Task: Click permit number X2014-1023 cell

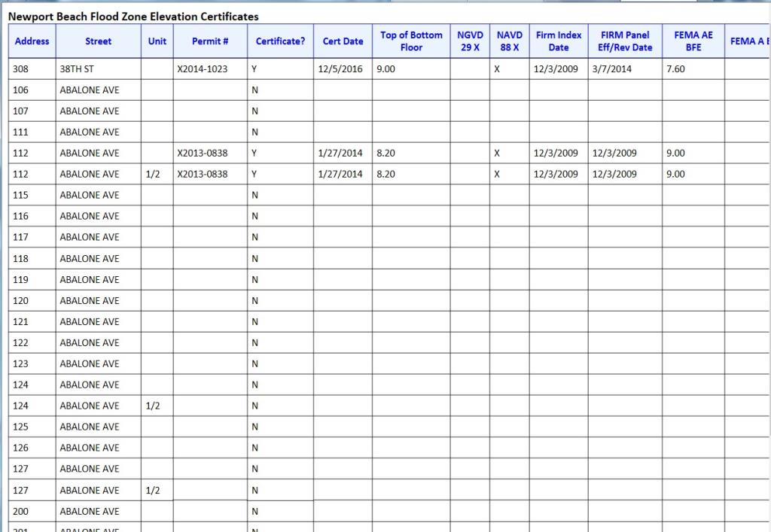Action: tap(202, 69)
